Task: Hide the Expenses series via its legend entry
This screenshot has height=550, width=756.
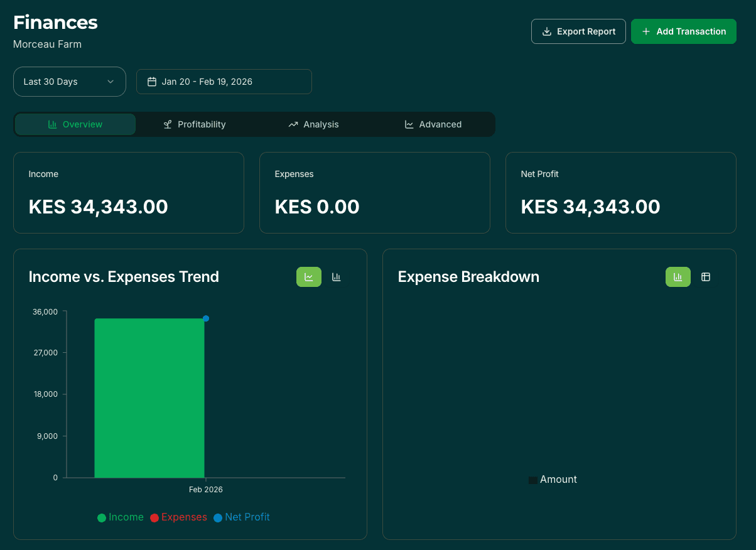Action: tap(178, 517)
